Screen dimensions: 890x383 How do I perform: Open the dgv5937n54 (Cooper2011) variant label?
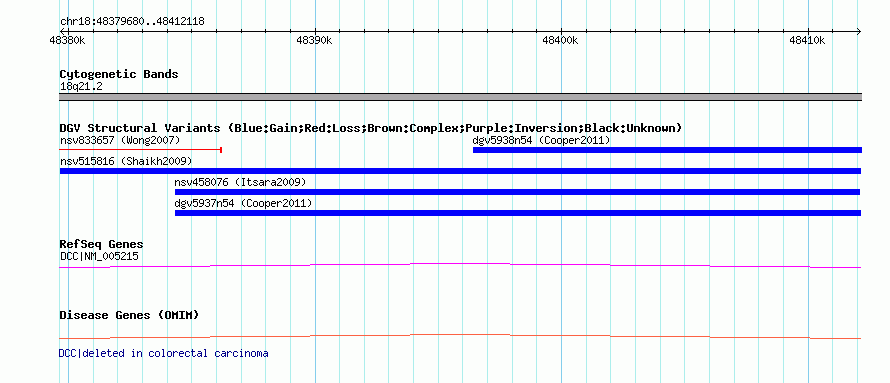[x=244, y=203]
